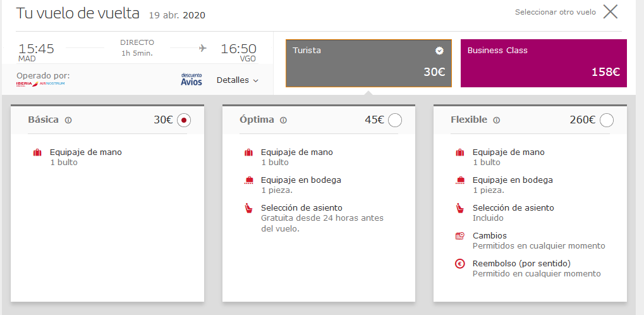Click the Óptima fare title
The image size is (644, 315).
(257, 120)
